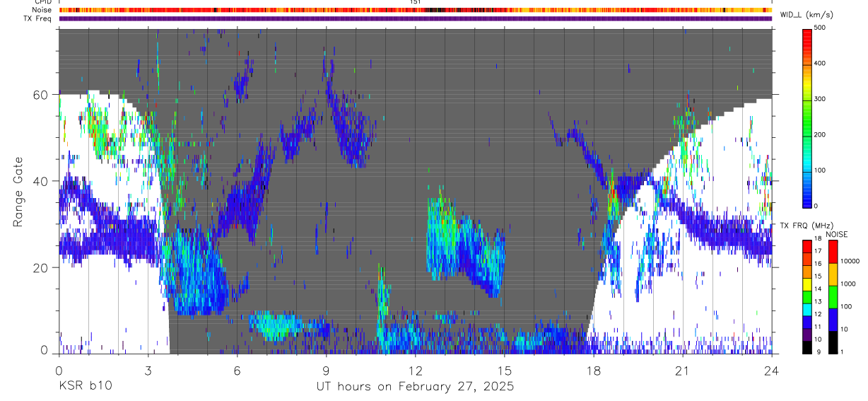Viewport: 868px width, 401px height.
Task: Click the '151' CPID value at top
Action: coord(416,2)
